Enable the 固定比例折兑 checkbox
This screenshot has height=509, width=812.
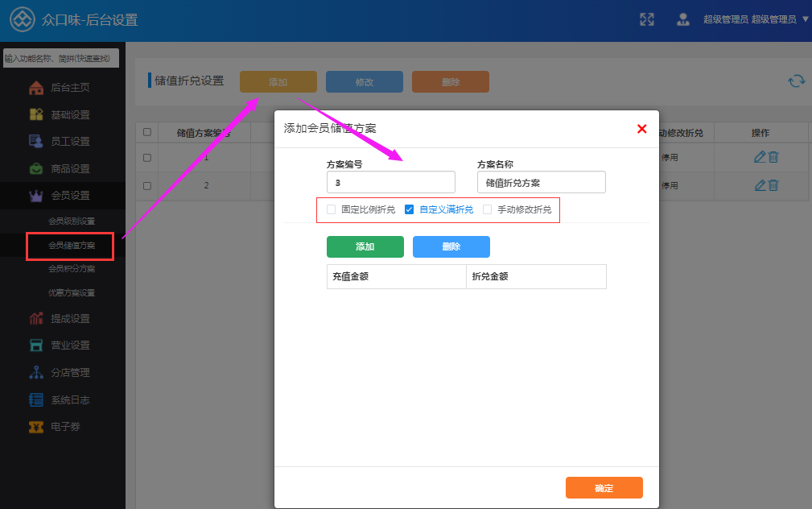tap(332, 209)
